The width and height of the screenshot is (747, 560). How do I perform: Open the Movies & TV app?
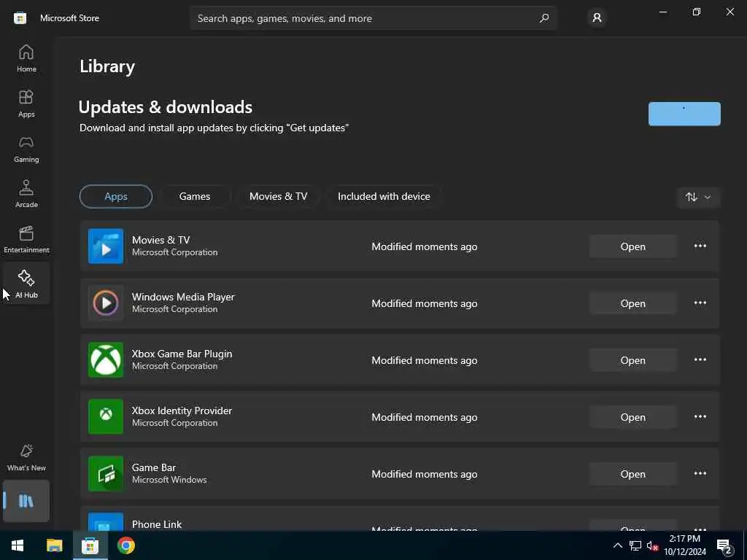coord(632,246)
